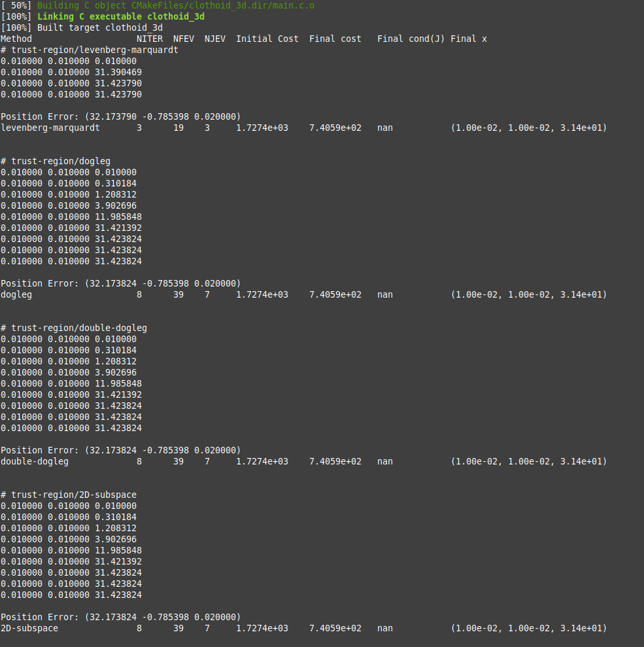Click the '# trust-region/levenberg-marquardt' heading
This screenshot has height=647, width=644.
point(90,50)
